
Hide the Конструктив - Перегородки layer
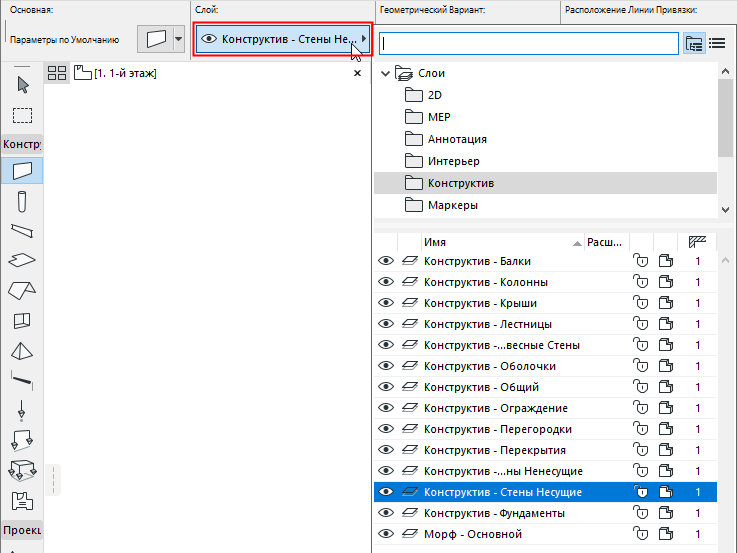(386, 428)
